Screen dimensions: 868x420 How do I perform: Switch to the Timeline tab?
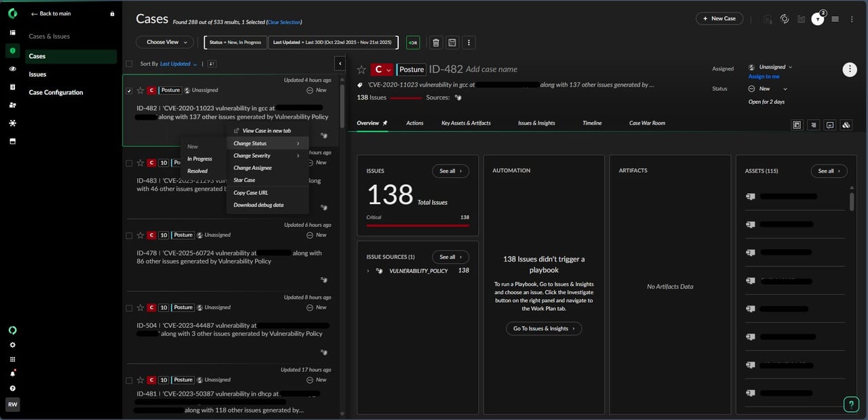591,123
